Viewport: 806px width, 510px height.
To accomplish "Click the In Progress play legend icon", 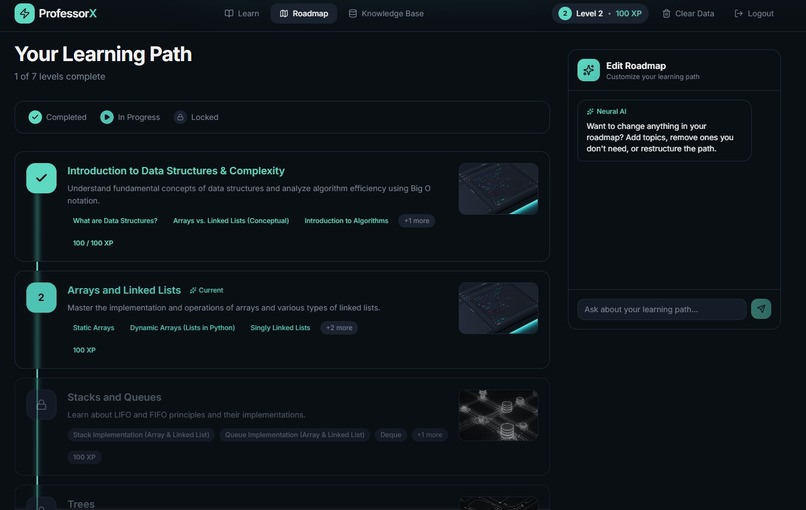I will click(107, 117).
